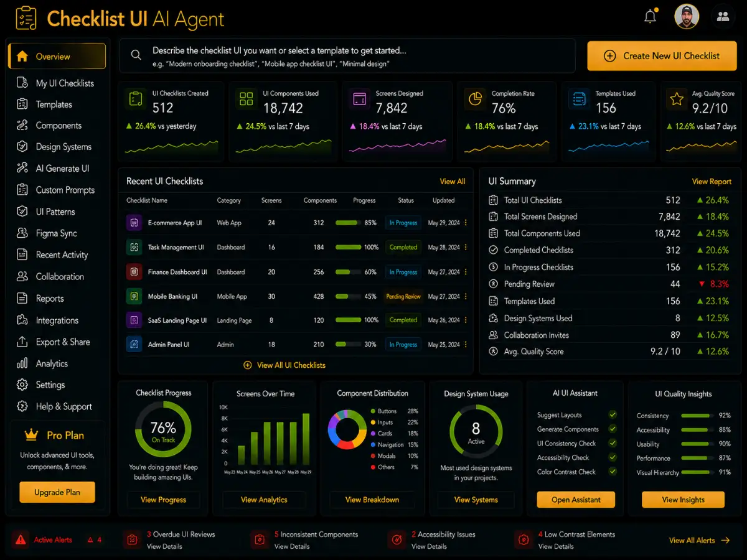This screenshot has width=747, height=560.
Task: Click the Recent Activity sidebar icon
Action: pos(22,254)
